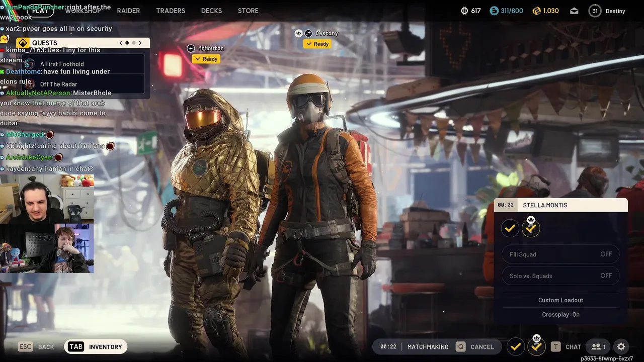Click the crowned ready checkmark in squad panel
644x362 pixels.
[x=531, y=228]
